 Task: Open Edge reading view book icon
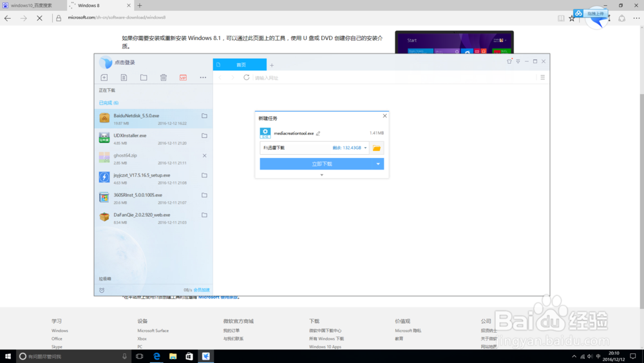point(561,18)
